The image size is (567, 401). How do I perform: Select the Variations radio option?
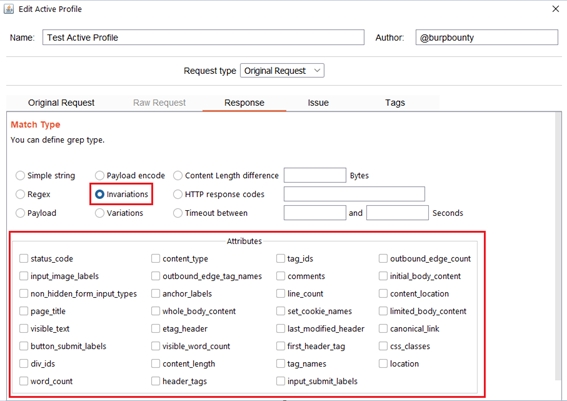point(99,213)
